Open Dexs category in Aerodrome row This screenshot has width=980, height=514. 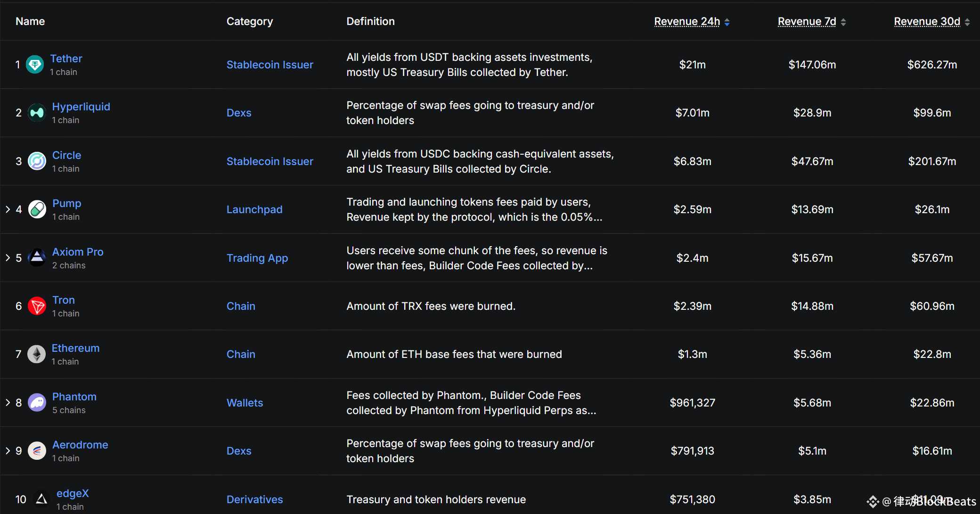pos(239,451)
